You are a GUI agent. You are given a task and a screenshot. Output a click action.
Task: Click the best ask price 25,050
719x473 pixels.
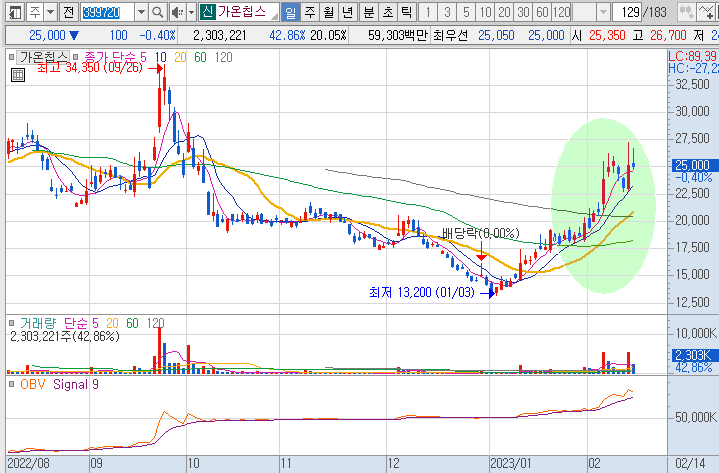tap(496, 35)
